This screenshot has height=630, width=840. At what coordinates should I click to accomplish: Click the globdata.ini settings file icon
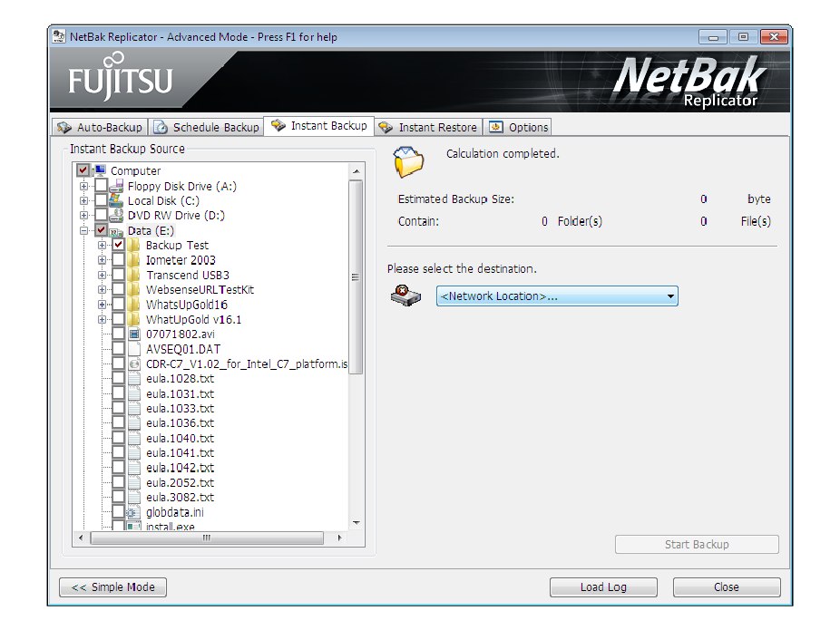133,512
